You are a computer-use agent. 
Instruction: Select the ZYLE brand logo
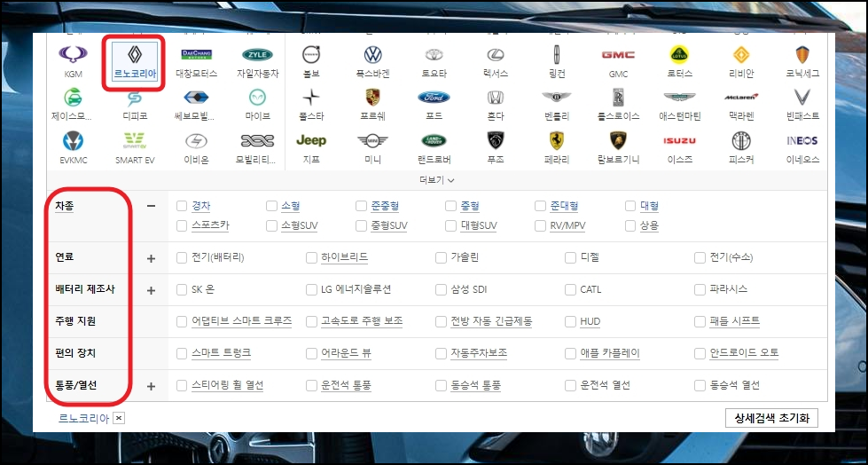click(x=257, y=54)
